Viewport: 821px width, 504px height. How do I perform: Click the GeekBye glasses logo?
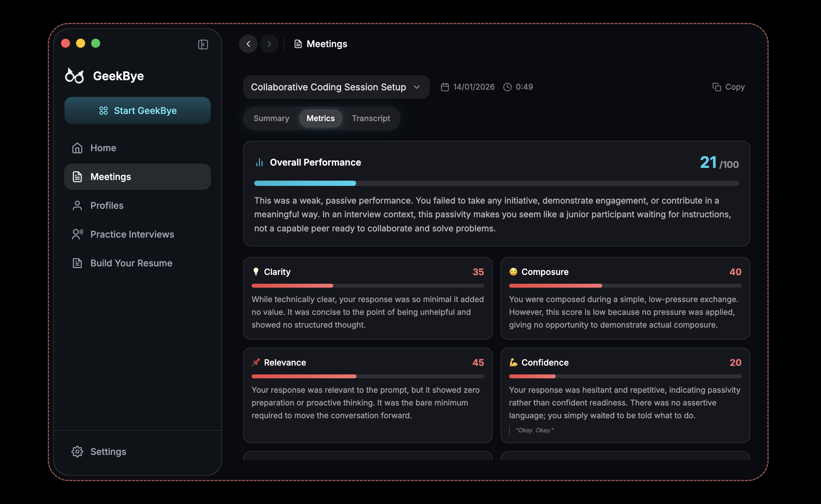point(74,76)
